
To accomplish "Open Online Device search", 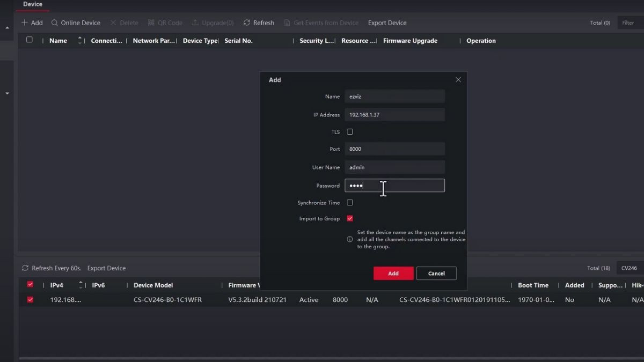I will tap(55, 23).
